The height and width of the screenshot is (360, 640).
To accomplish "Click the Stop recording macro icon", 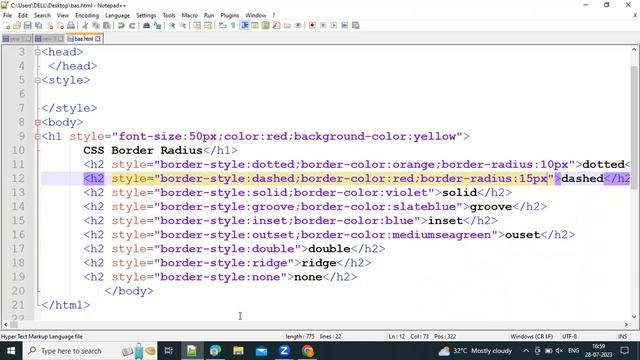I will click(x=323, y=25).
